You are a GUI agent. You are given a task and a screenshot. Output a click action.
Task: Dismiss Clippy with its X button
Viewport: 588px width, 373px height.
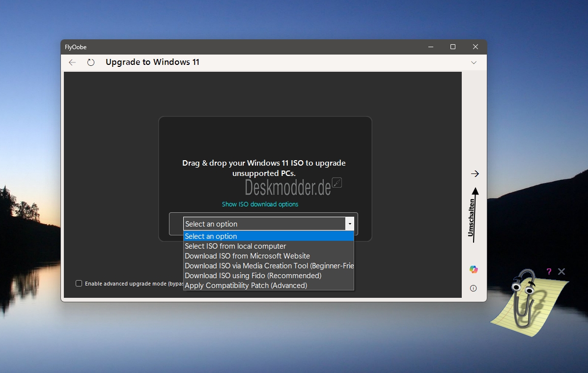[561, 271]
